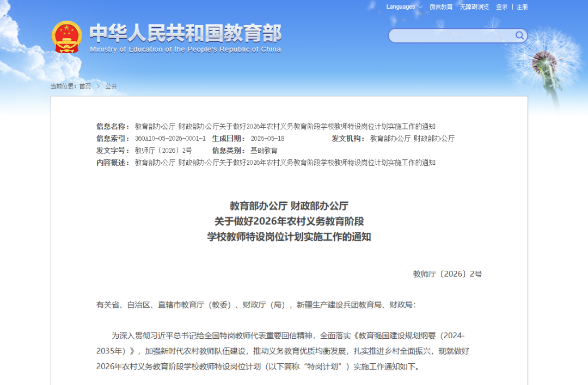Click the index number 360A10-05-2026-0001-1

tap(170, 139)
